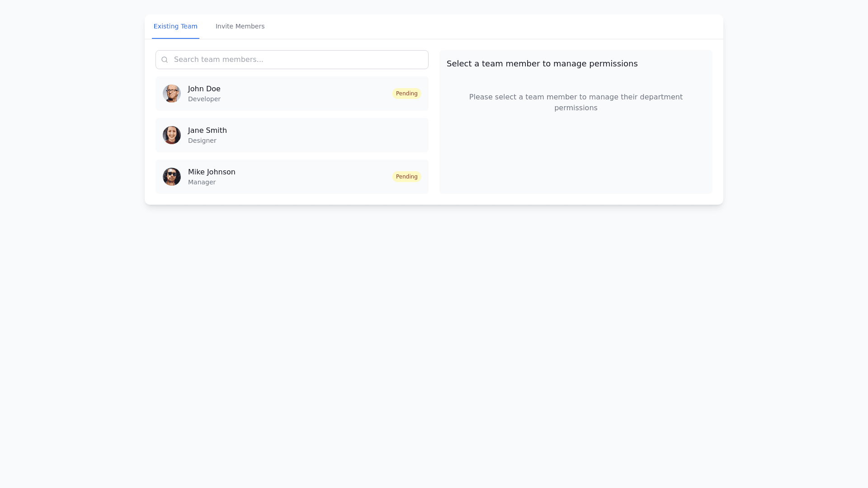Focus the Search team members field
Image resolution: width=868 pixels, height=488 pixels.
point(298,60)
